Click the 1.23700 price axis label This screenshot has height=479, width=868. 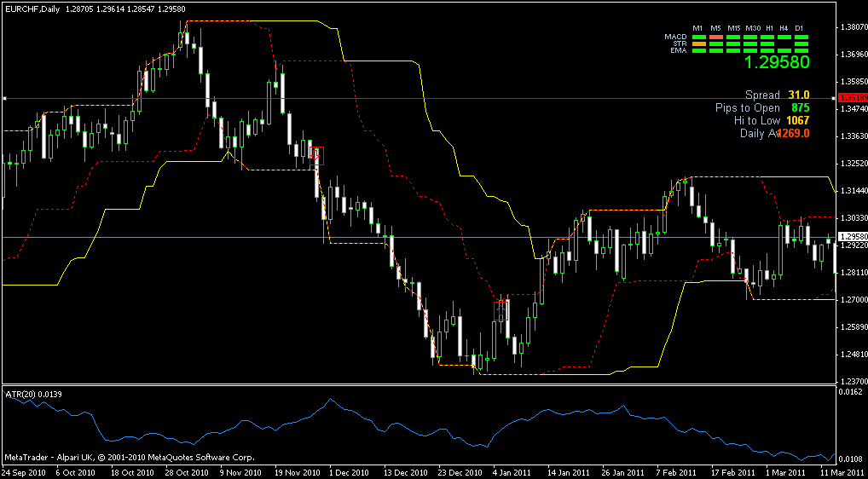[x=853, y=382]
